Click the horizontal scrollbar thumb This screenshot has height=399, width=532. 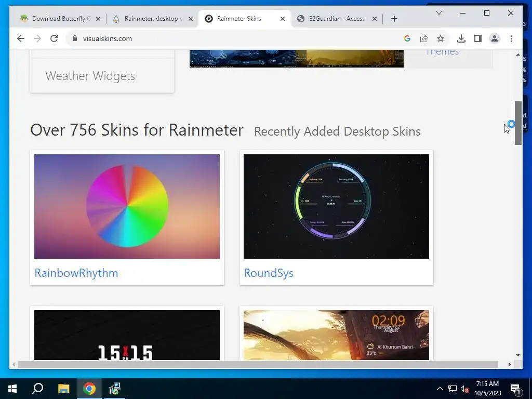(258, 364)
